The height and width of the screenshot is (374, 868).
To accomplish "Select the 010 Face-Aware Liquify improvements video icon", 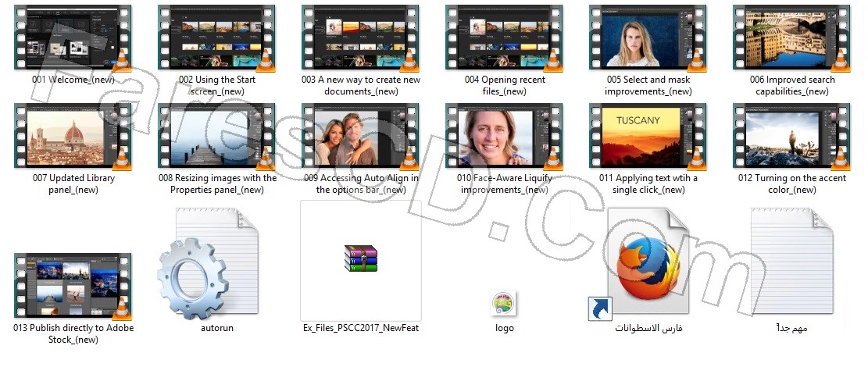I will [504, 136].
